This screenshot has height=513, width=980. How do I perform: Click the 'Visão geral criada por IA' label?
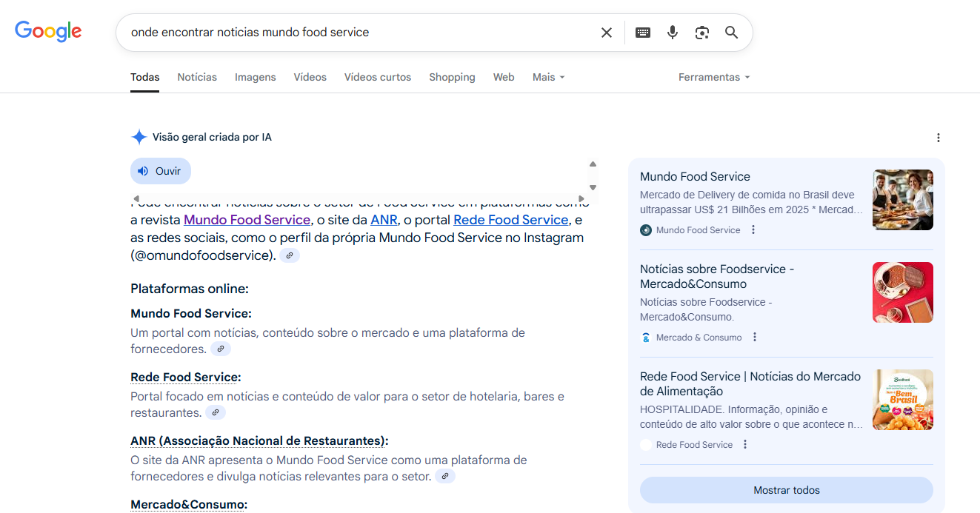click(212, 137)
